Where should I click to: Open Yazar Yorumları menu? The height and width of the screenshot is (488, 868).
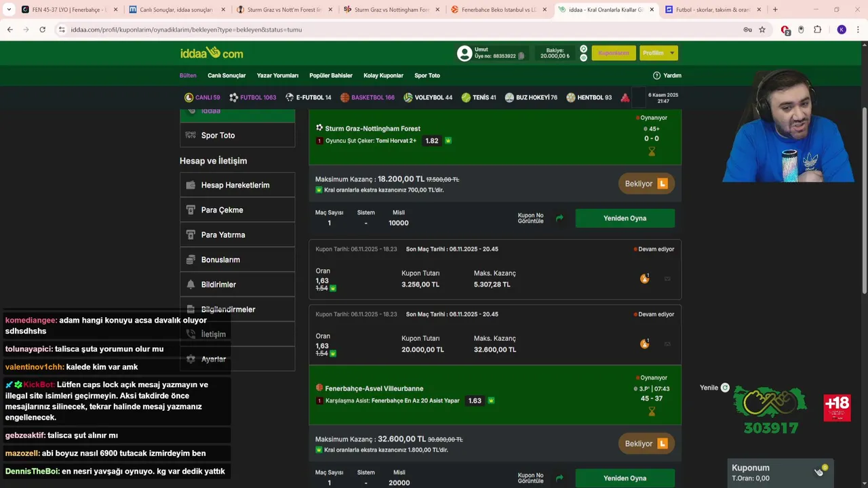click(x=277, y=75)
